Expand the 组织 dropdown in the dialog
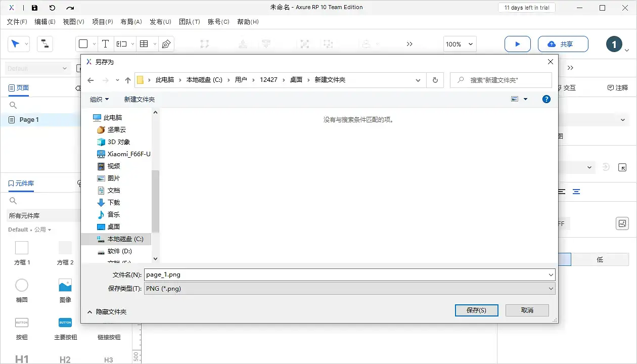637x364 pixels. pyautogui.click(x=99, y=99)
